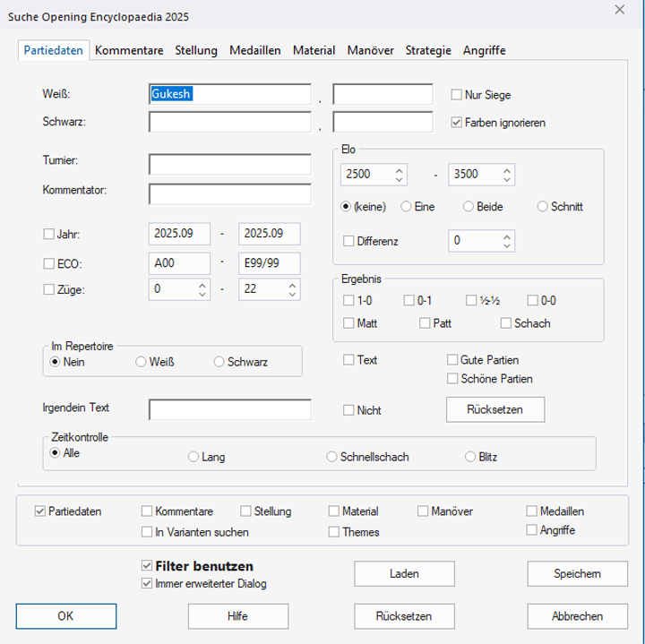Switch to the Kommentare tab
Screen dimensions: 645x644
[x=129, y=51]
